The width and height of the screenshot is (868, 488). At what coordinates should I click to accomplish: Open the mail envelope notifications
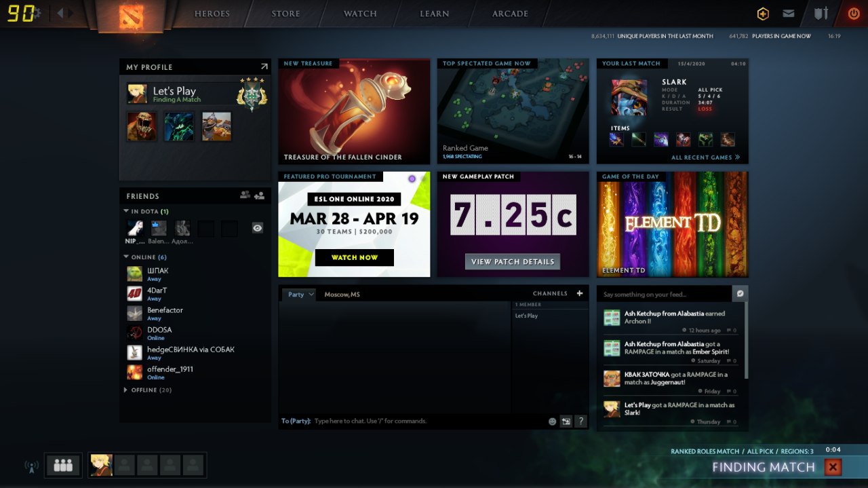coord(788,14)
